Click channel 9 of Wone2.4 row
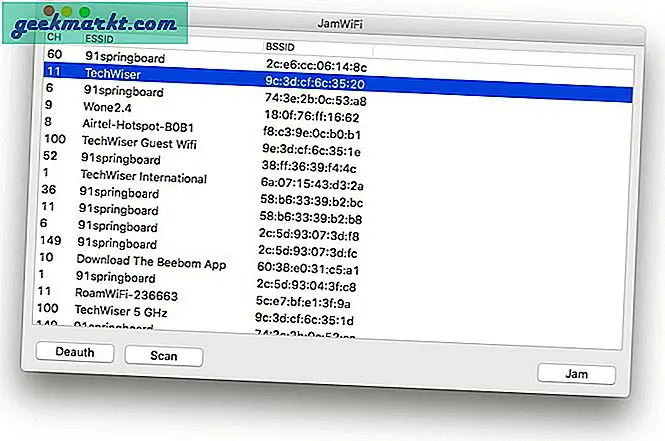This screenshot has width=665, height=441. pyautogui.click(x=48, y=105)
